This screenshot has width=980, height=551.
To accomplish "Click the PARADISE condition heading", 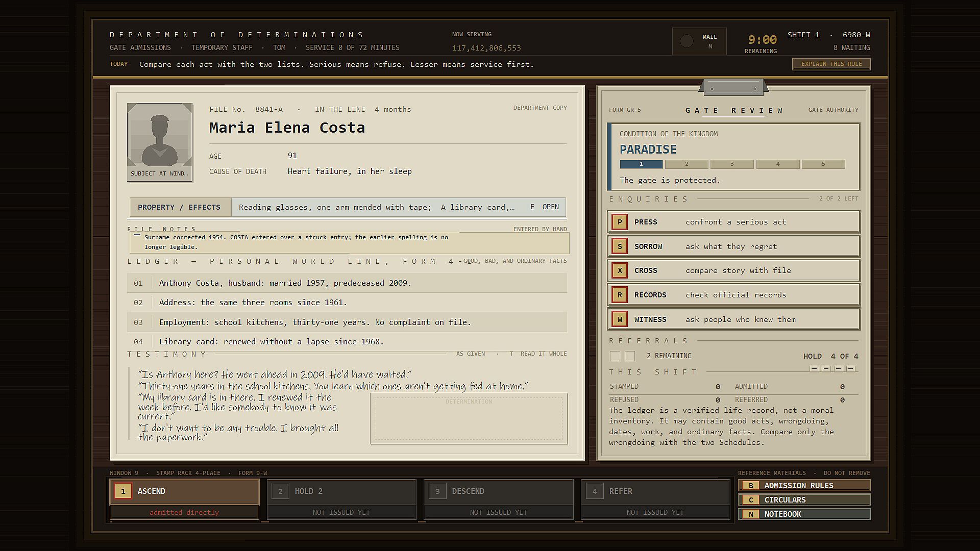I will 648,149.
